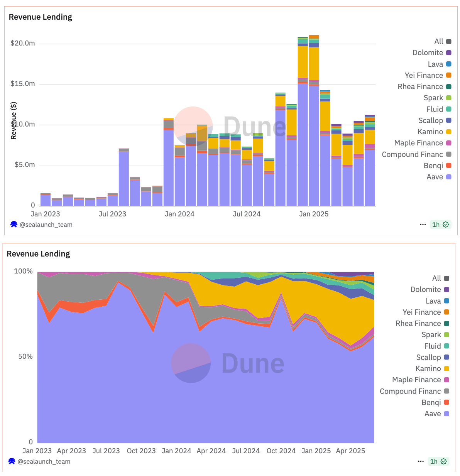The height and width of the screenshot is (476, 460).
Task: Click Oct 2023 label on bottom chart axis
Action: click(x=141, y=451)
